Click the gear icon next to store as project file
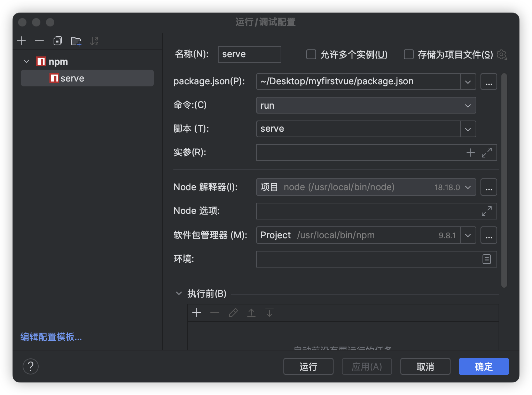This screenshot has height=395, width=532. pos(501,54)
